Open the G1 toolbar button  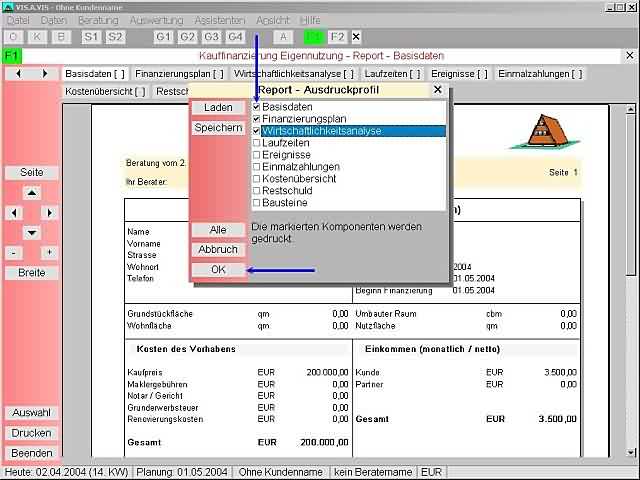click(x=163, y=37)
